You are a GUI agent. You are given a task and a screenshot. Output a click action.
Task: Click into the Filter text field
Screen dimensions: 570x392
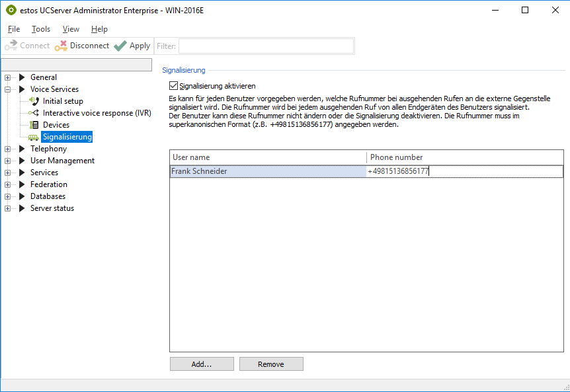coord(265,46)
